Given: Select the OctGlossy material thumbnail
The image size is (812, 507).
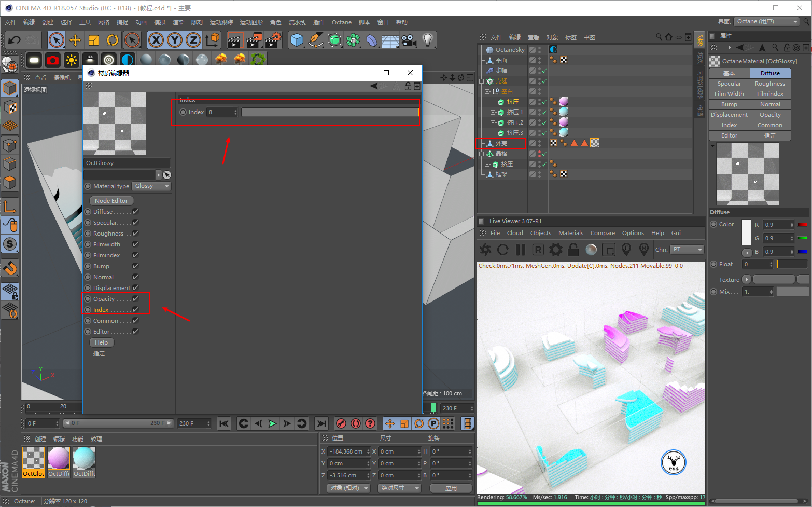Looking at the screenshot, I should point(34,462).
